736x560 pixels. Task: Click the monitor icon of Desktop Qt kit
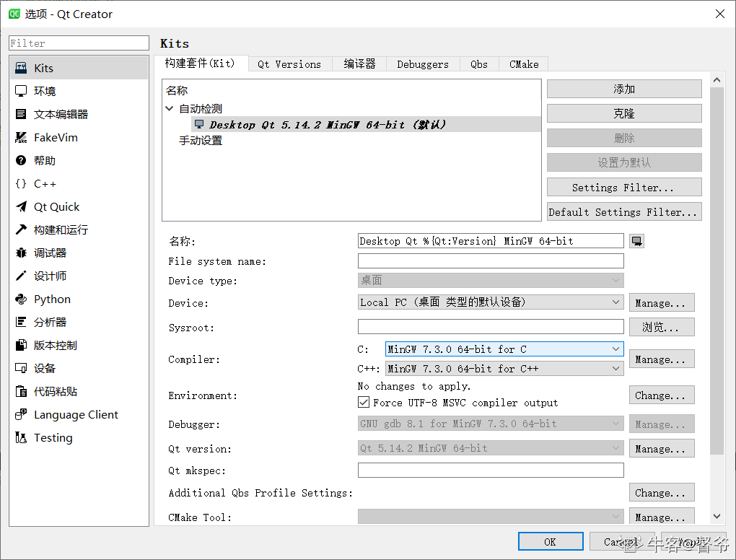[x=199, y=124]
